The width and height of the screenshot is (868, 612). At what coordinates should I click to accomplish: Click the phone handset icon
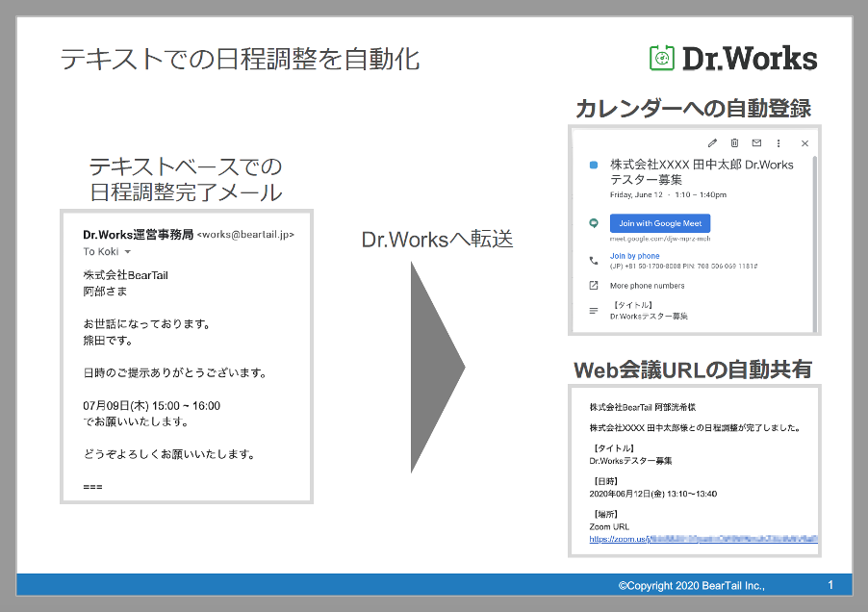click(594, 260)
